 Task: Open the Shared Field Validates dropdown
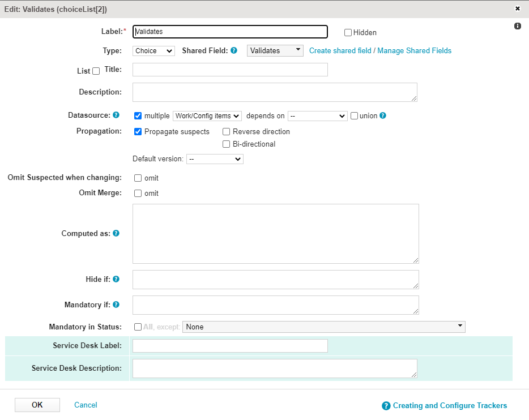[275, 50]
